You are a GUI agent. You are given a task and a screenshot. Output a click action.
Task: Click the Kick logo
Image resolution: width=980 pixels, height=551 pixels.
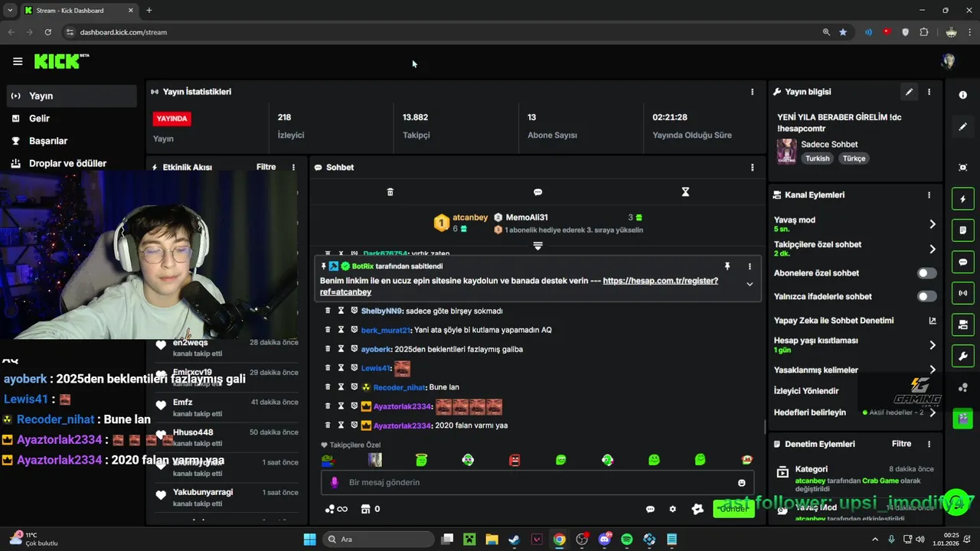61,61
